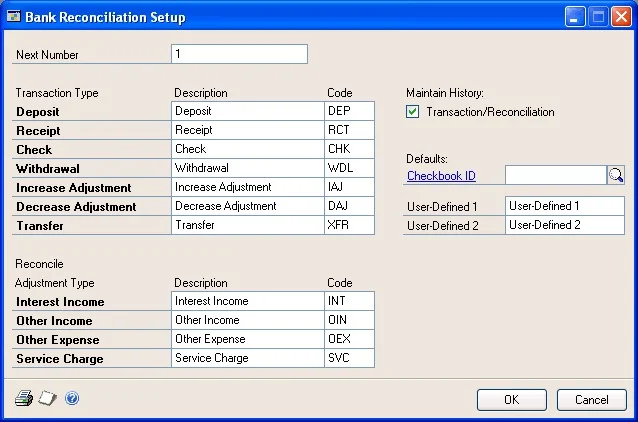Edit the INT code field
The image size is (638, 422).
click(349, 301)
